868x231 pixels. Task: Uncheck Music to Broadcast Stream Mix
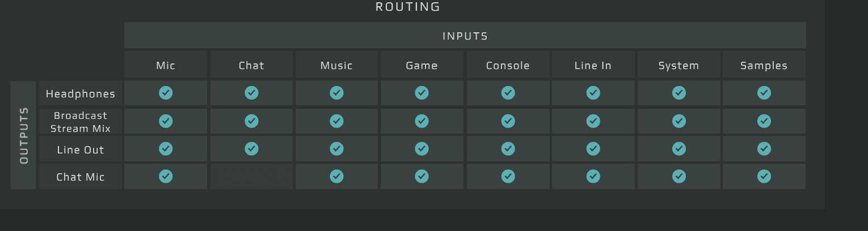(336, 121)
